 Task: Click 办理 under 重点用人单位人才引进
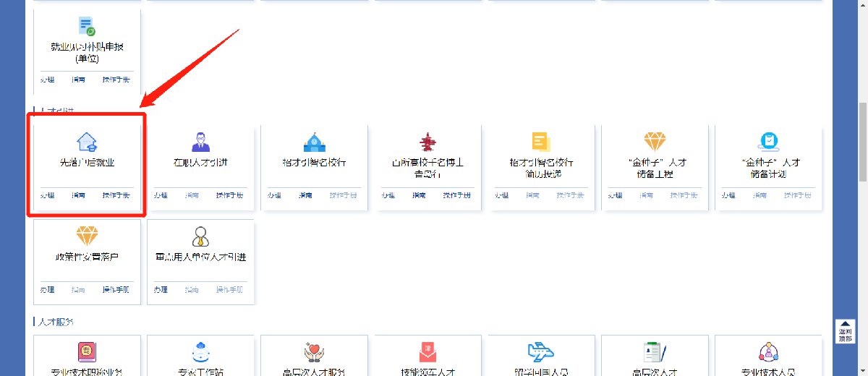coord(161,289)
